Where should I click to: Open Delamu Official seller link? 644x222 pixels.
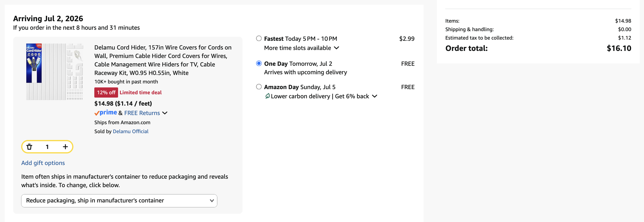131,131
